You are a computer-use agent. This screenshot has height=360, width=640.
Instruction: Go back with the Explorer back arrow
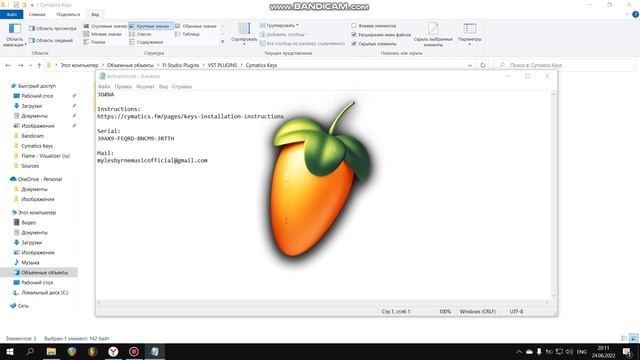tap(8, 65)
